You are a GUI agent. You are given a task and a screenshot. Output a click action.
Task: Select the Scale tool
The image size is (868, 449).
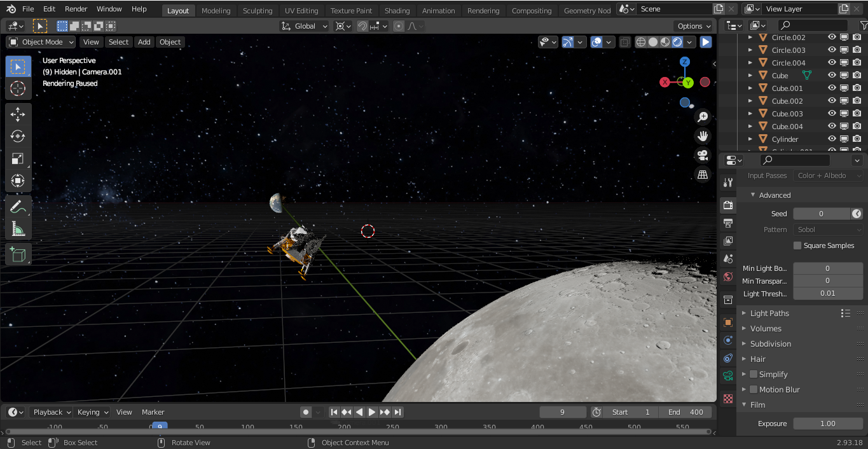pyautogui.click(x=18, y=159)
